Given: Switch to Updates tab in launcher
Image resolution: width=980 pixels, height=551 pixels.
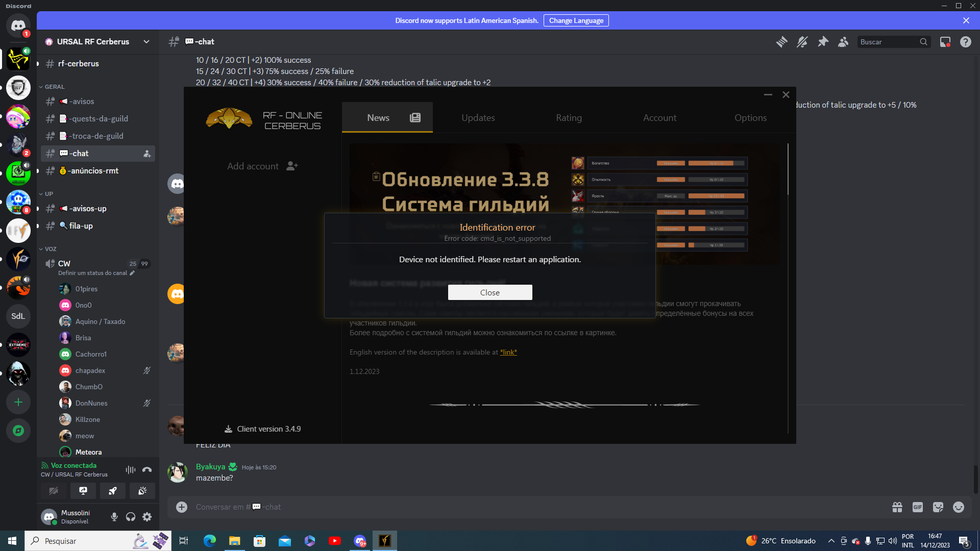Looking at the screenshot, I should coord(478,118).
